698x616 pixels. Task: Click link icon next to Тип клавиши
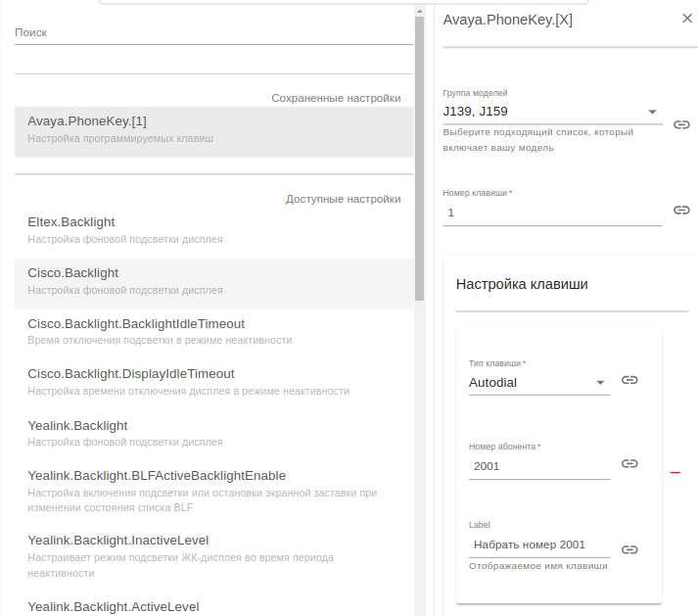tap(629, 380)
